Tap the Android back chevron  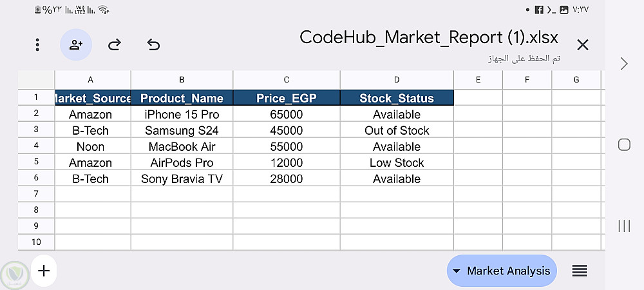point(623,63)
